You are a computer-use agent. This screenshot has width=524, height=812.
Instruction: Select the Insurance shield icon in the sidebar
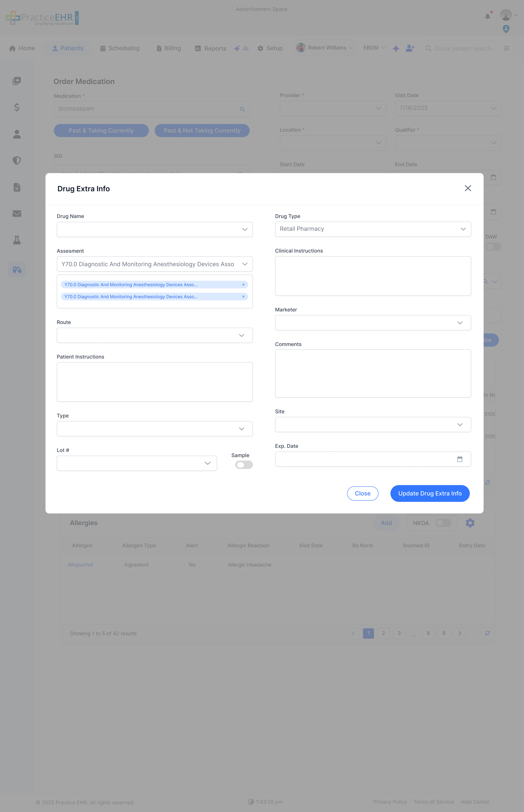pyautogui.click(x=17, y=161)
